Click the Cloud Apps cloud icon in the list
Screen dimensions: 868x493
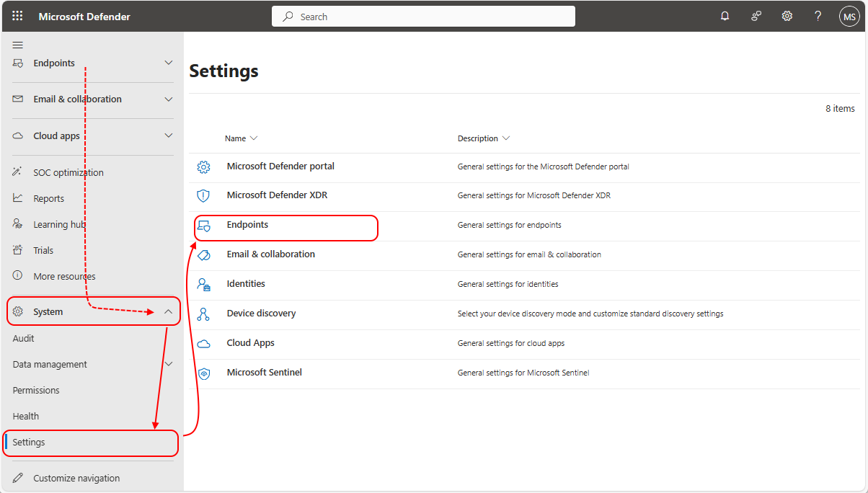tap(203, 342)
